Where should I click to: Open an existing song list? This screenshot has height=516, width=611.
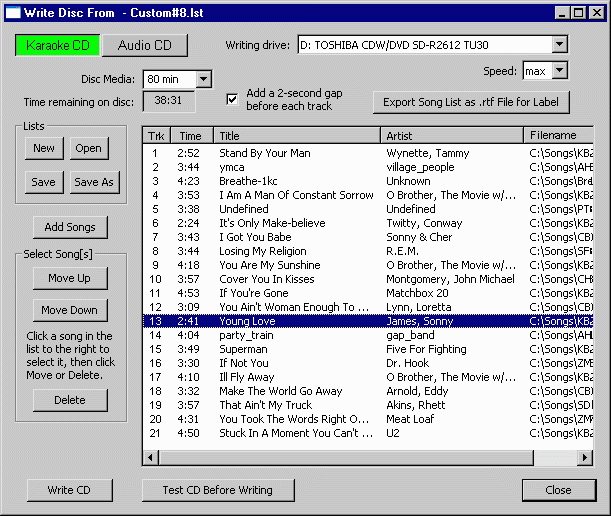pos(88,148)
